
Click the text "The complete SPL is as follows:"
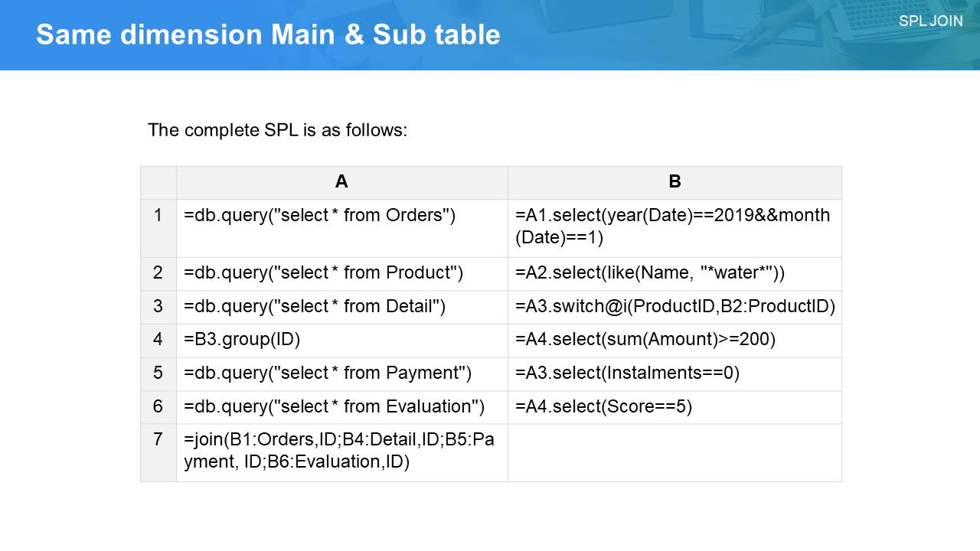coord(277,130)
